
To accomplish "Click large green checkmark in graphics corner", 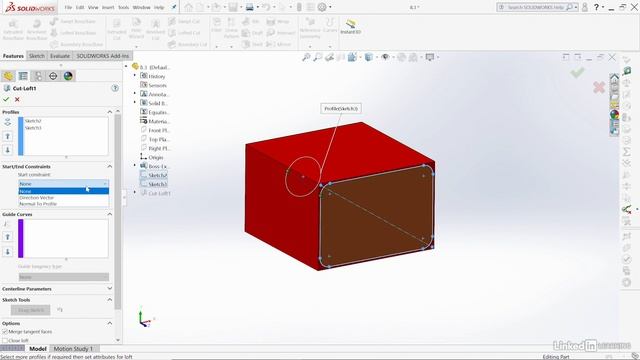I will pos(577,73).
